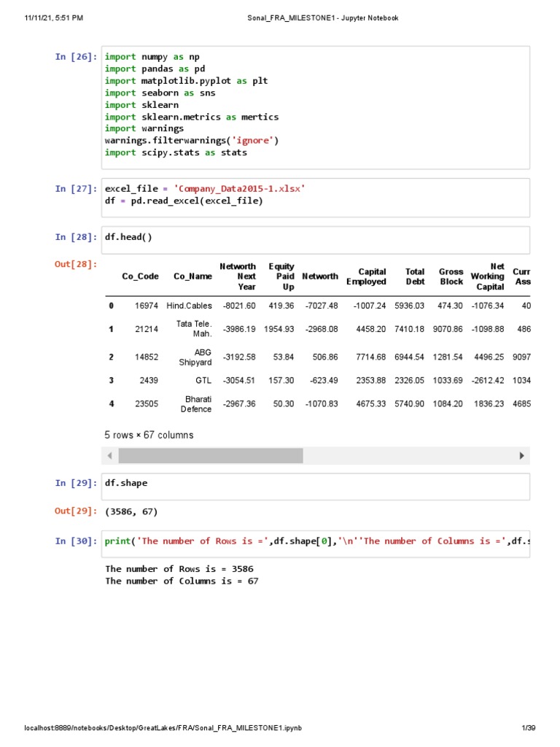Click the Equity Paid Up value 1954.93
The height and width of the screenshot is (747, 560).
point(279,329)
